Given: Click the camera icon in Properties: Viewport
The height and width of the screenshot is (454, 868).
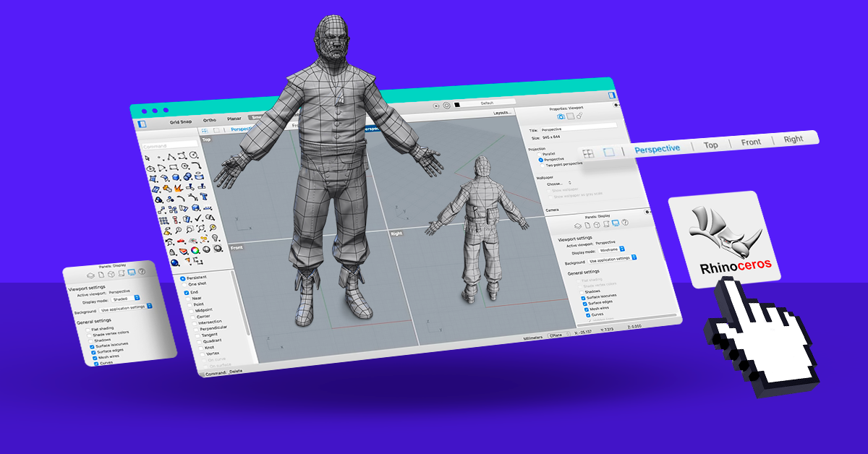Looking at the screenshot, I should point(561,116).
